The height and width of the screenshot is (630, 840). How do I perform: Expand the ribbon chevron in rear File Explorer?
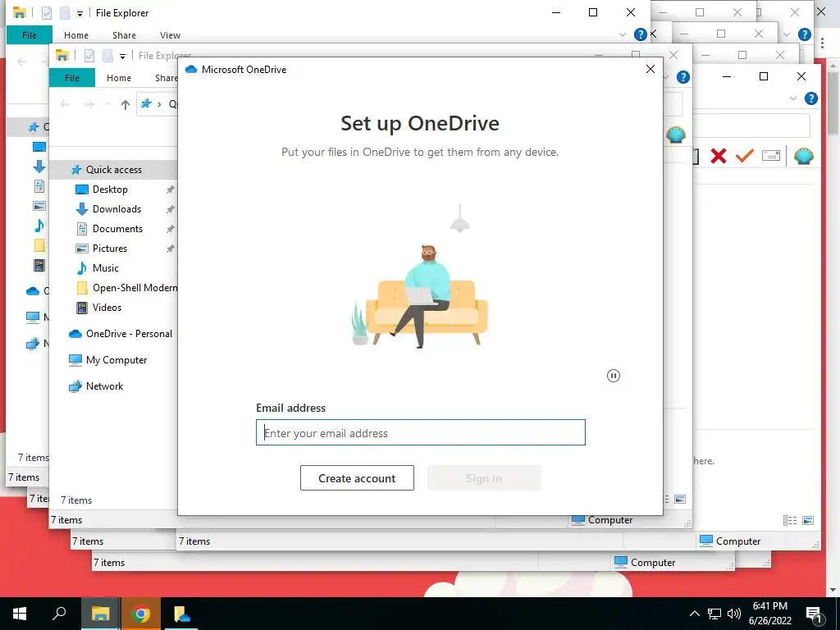(x=623, y=34)
